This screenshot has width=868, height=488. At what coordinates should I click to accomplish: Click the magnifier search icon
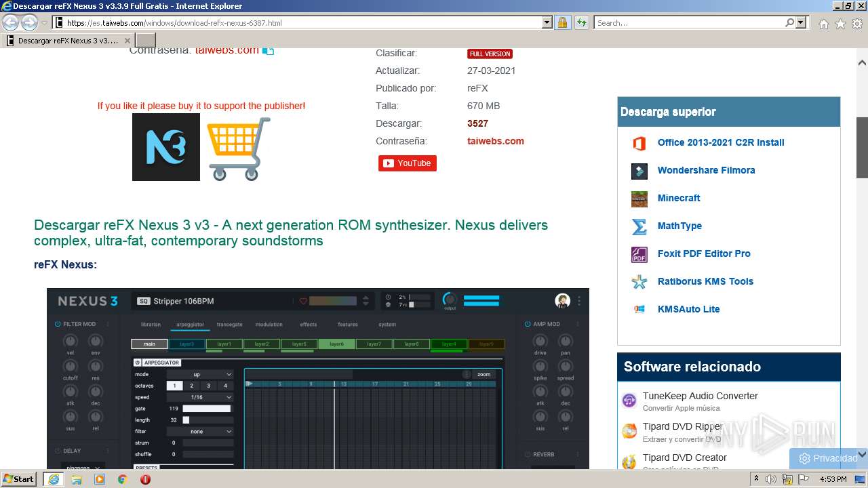tap(789, 23)
